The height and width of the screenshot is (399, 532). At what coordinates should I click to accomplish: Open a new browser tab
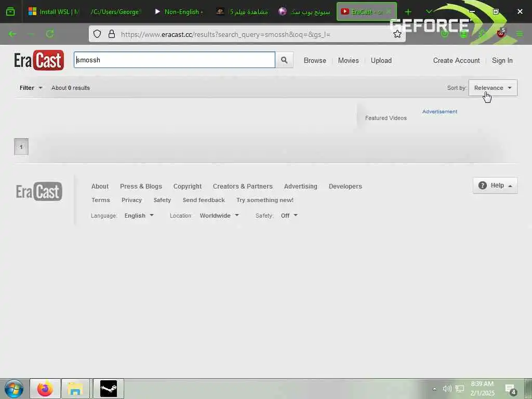[408, 12]
